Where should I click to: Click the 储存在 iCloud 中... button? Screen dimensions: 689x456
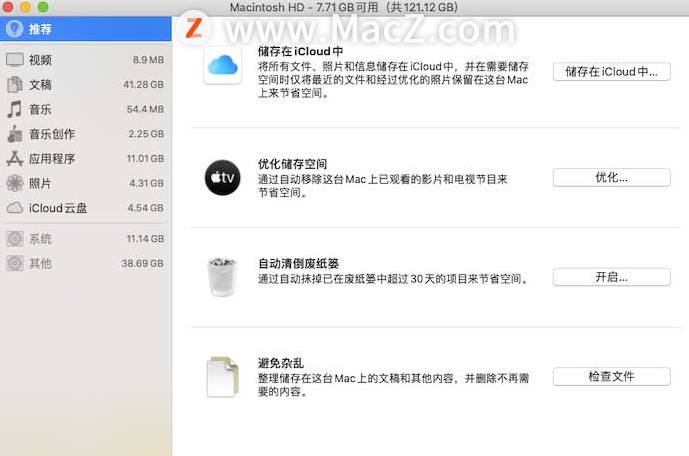tap(612, 72)
